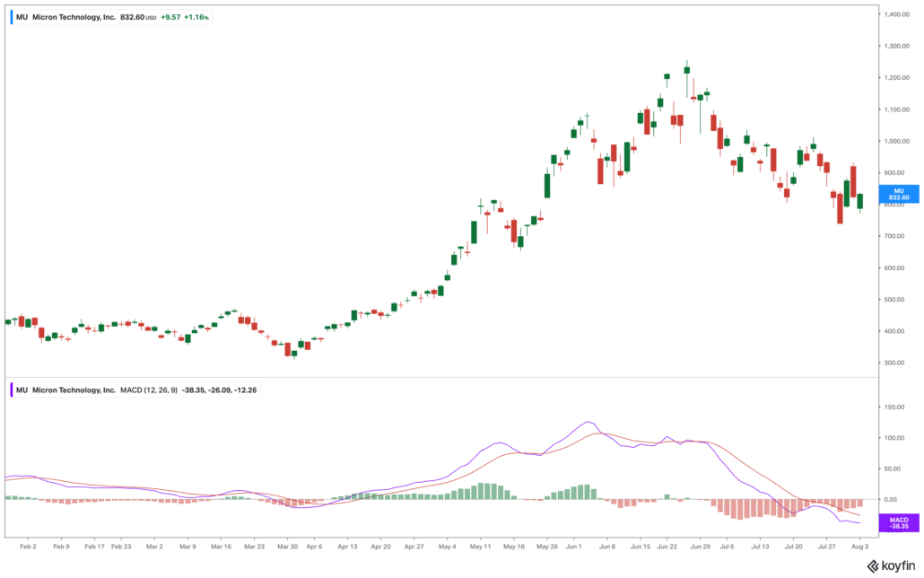
Task: Click the 1,100.00 price axis label
Action: click(897, 109)
